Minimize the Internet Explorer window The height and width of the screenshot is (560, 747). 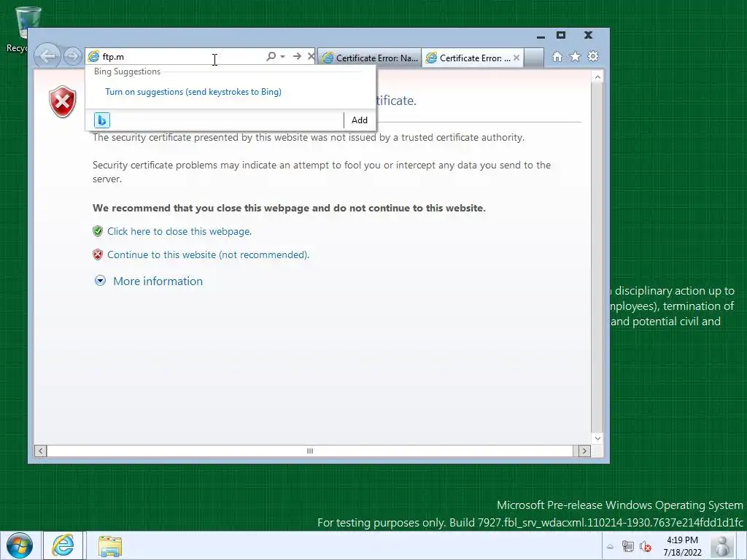point(541,36)
